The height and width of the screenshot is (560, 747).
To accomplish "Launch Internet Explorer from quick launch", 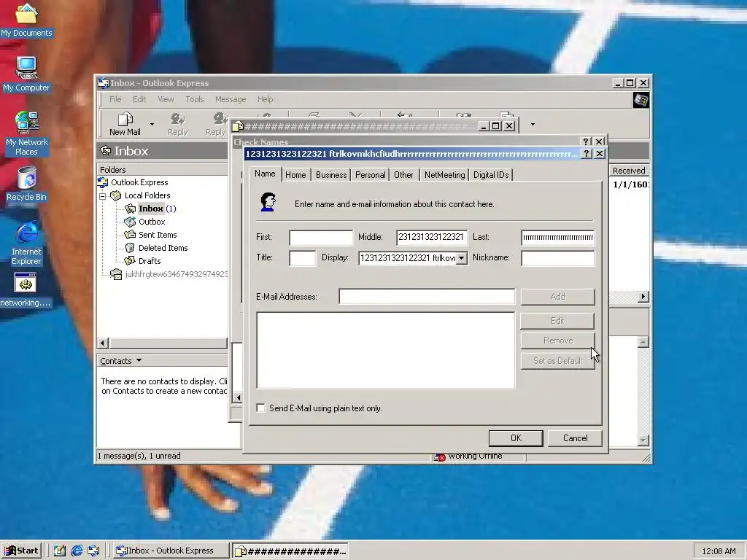I will [77, 551].
